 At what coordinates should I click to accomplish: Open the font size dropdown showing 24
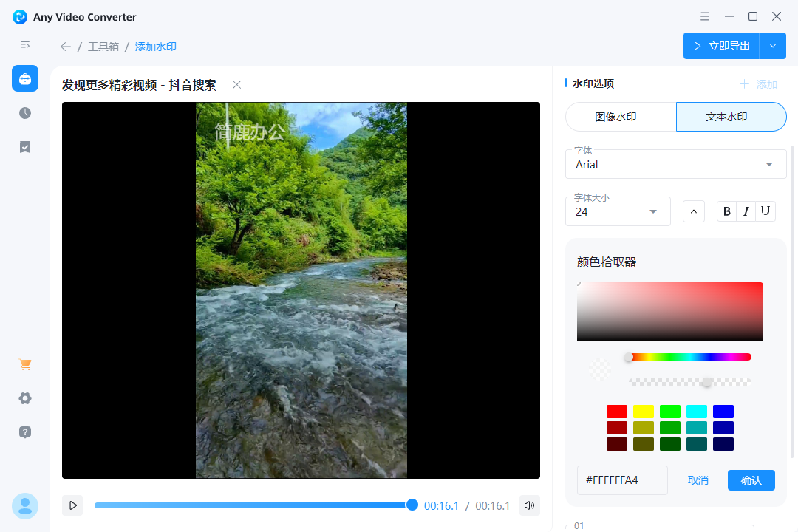(x=618, y=211)
